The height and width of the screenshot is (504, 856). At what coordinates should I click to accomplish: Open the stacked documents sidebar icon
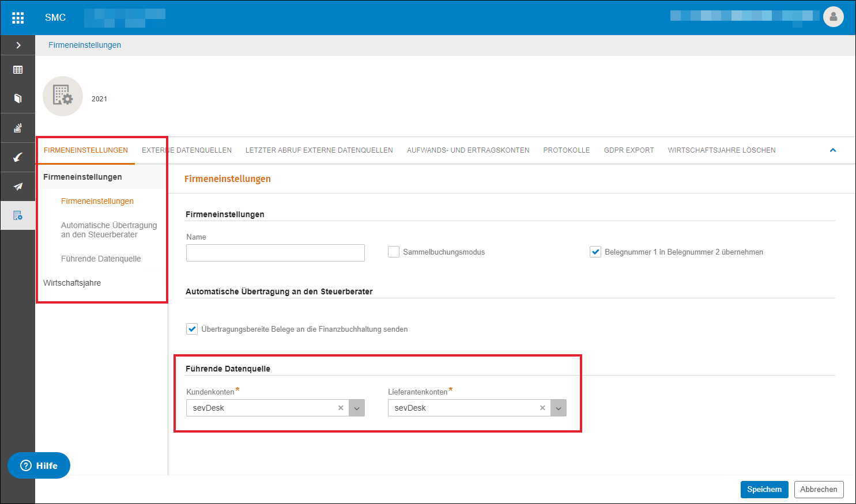click(x=18, y=128)
